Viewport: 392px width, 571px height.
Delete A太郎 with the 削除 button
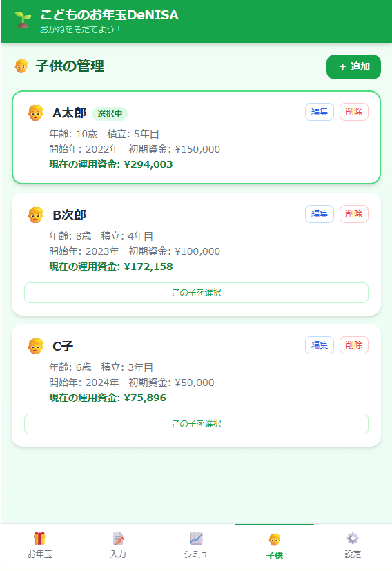(354, 112)
